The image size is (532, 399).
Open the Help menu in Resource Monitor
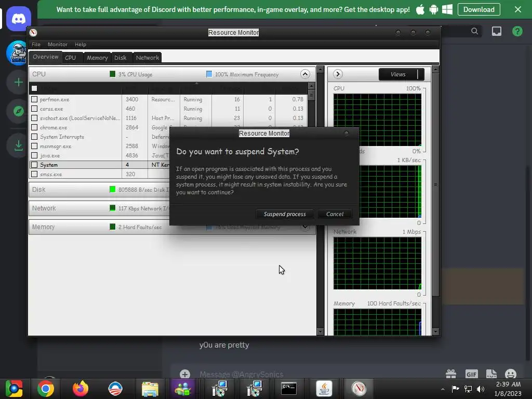81,45
